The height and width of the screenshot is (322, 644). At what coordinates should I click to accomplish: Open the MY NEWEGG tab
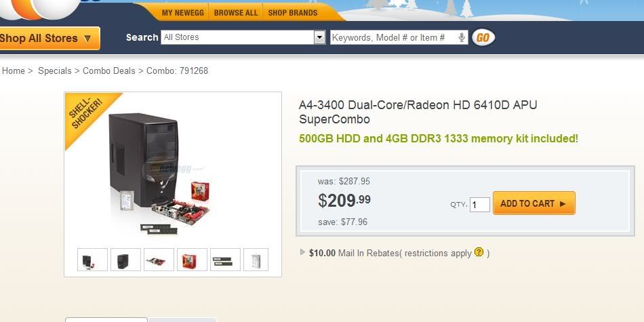[183, 13]
